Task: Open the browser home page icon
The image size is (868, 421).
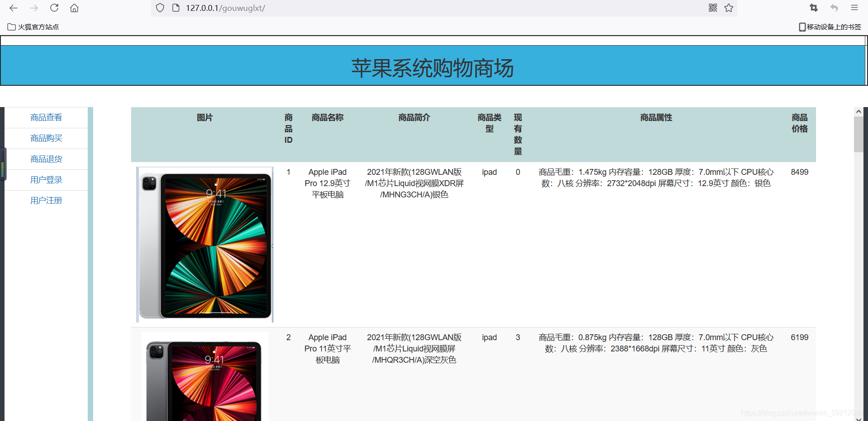Action: (x=74, y=8)
